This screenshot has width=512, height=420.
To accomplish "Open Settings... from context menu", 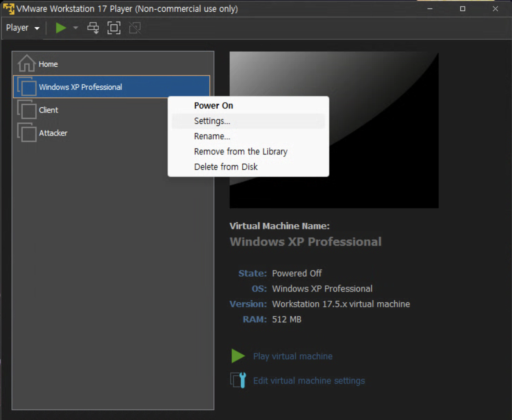I will 248,121.
